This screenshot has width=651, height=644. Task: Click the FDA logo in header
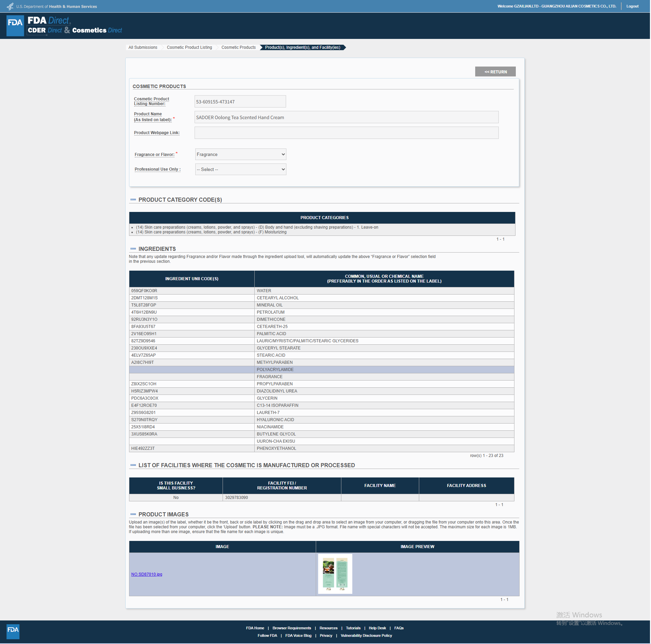[15, 26]
